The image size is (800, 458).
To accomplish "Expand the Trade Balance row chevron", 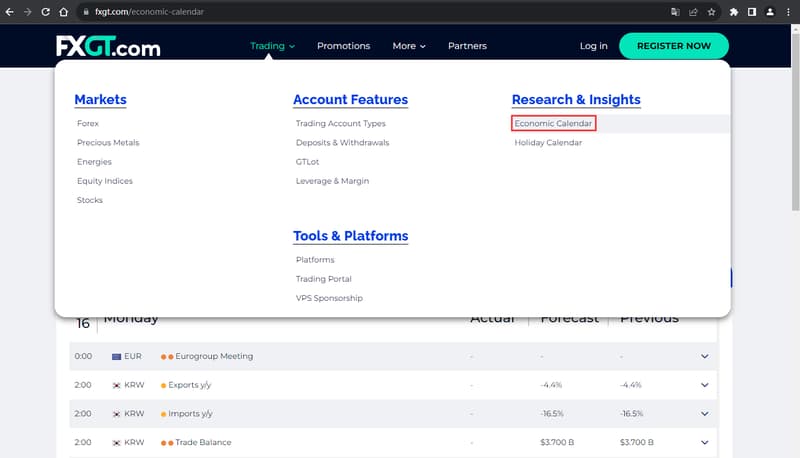I will point(704,442).
